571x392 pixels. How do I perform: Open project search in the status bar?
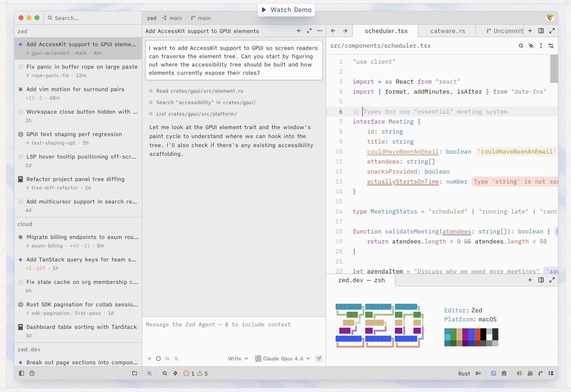tap(165, 373)
